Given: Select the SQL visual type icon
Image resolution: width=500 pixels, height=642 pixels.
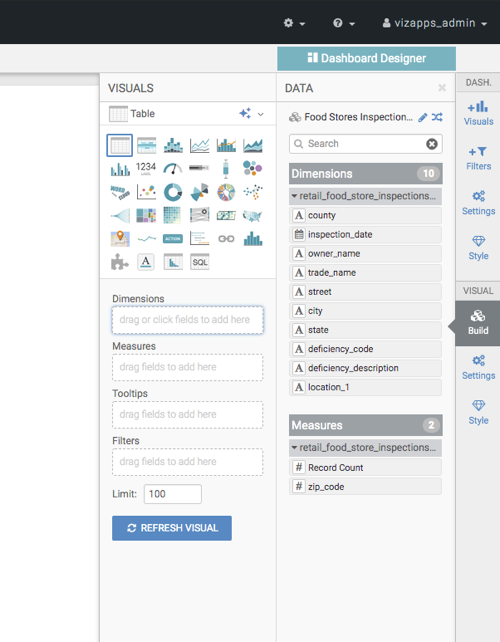Looking at the screenshot, I should (x=199, y=262).
